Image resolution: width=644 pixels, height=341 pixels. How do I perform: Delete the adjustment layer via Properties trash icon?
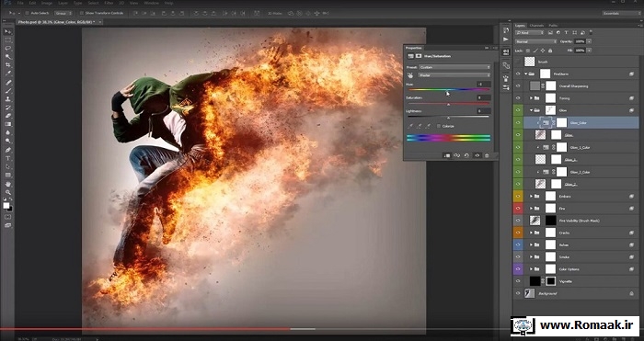487,155
